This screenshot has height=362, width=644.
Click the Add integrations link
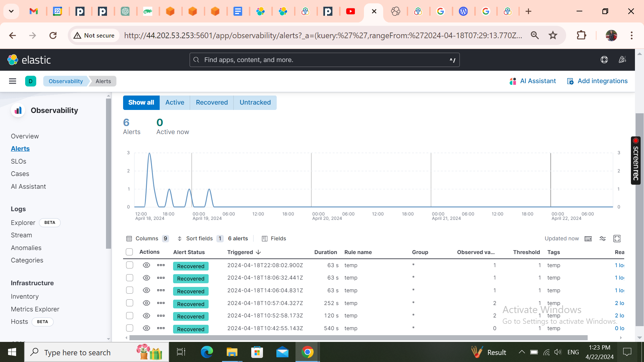click(x=597, y=81)
